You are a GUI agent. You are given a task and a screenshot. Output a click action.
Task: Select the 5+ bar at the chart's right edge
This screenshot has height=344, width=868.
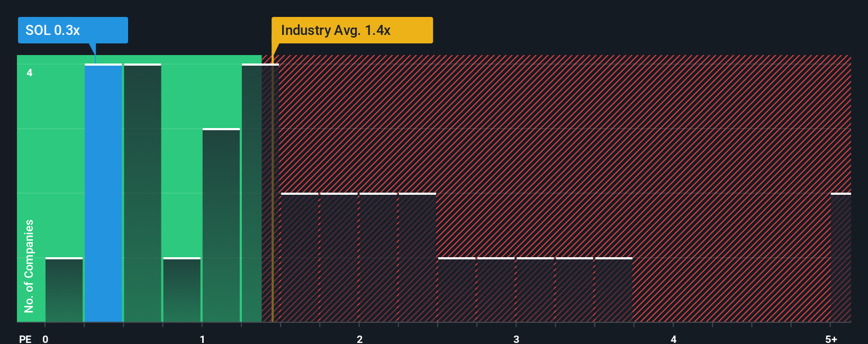(x=841, y=258)
